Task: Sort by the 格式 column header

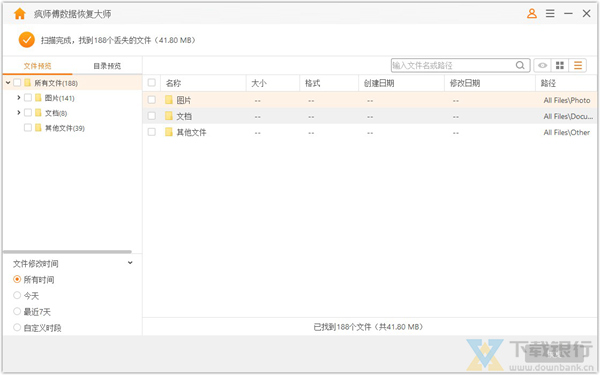Action: 329,83
